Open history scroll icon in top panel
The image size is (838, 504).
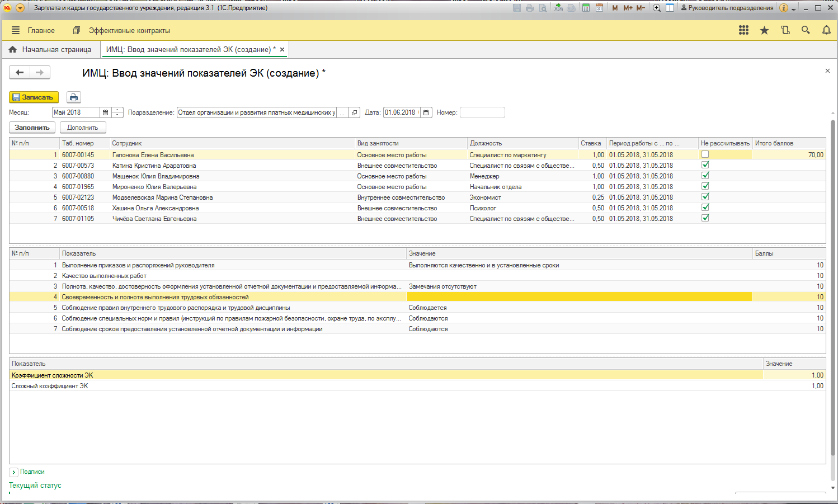point(785,31)
